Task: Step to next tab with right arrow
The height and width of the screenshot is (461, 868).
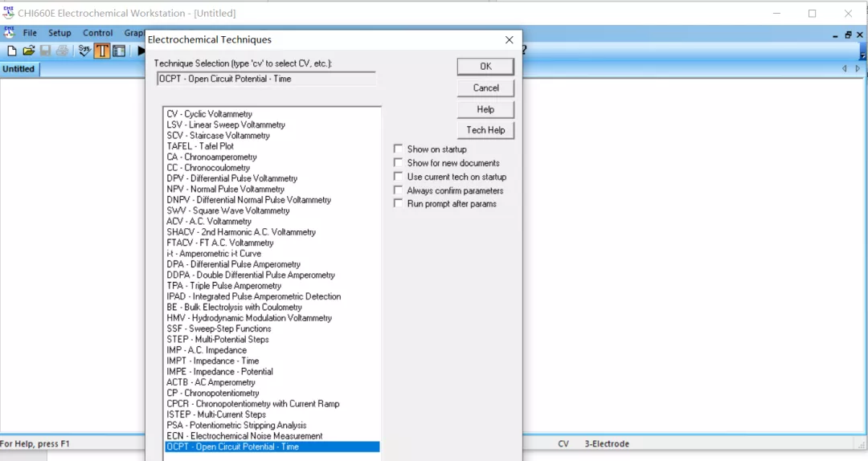Action: click(858, 68)
